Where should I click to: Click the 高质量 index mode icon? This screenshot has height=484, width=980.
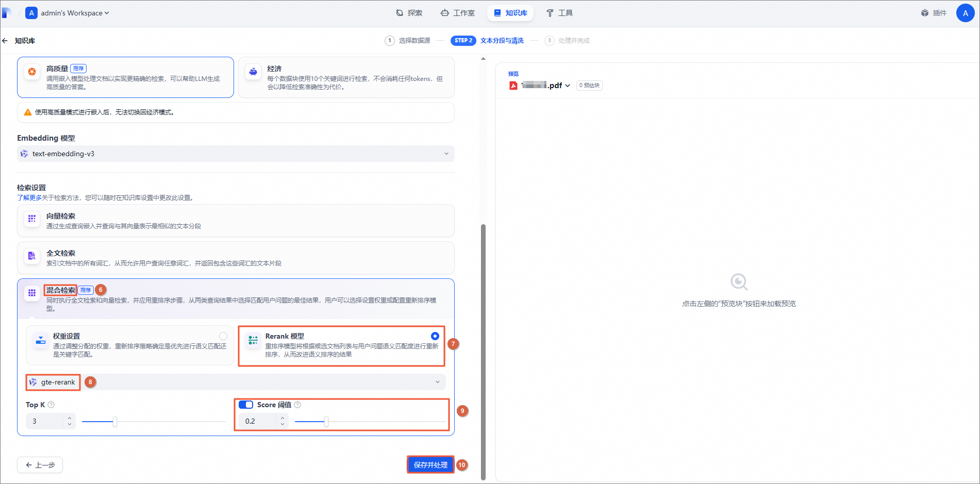click(32, 72)
